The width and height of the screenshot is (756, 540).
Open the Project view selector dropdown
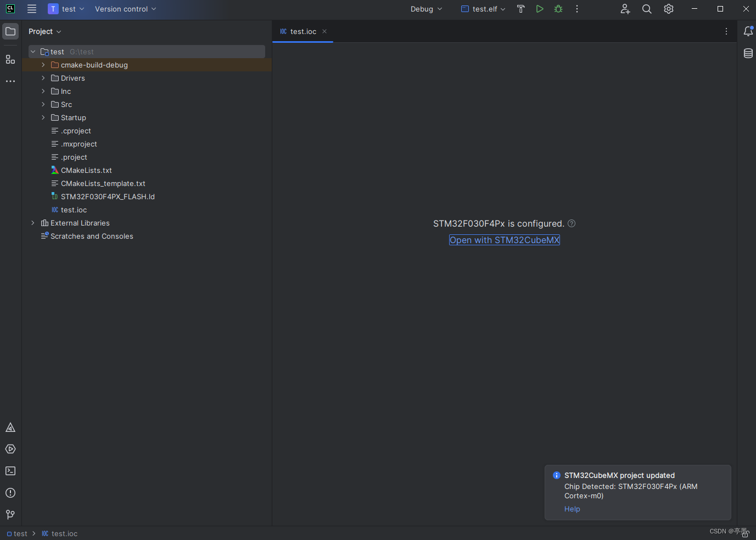click(45, 31)
